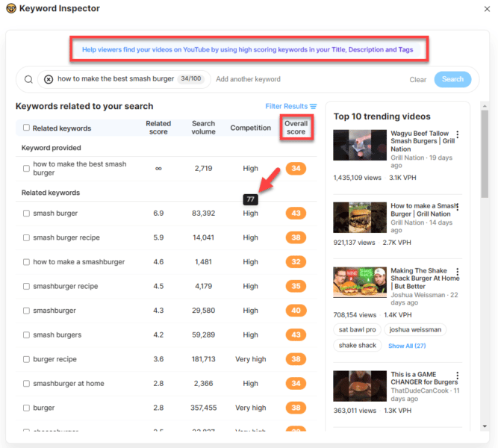Click score badge 32 for 'how to make a smashburger'
Screen dimensions: 498x448
296,262
